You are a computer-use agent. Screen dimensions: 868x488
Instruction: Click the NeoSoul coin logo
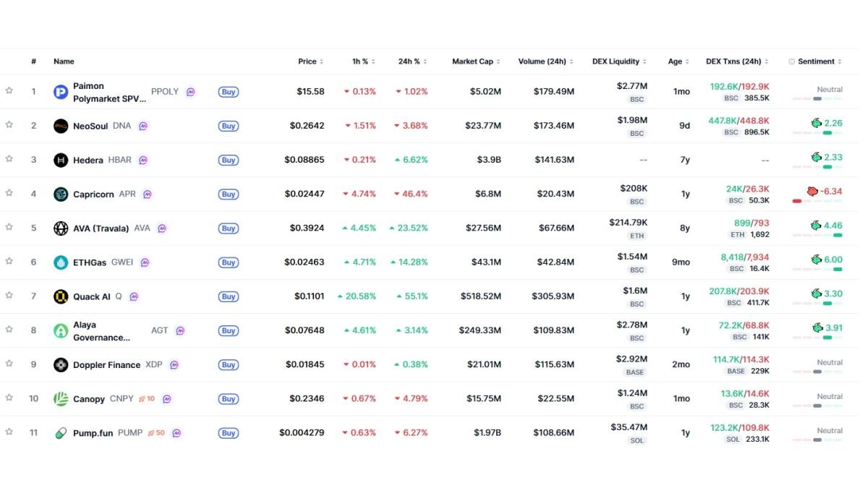click(61, 126)
